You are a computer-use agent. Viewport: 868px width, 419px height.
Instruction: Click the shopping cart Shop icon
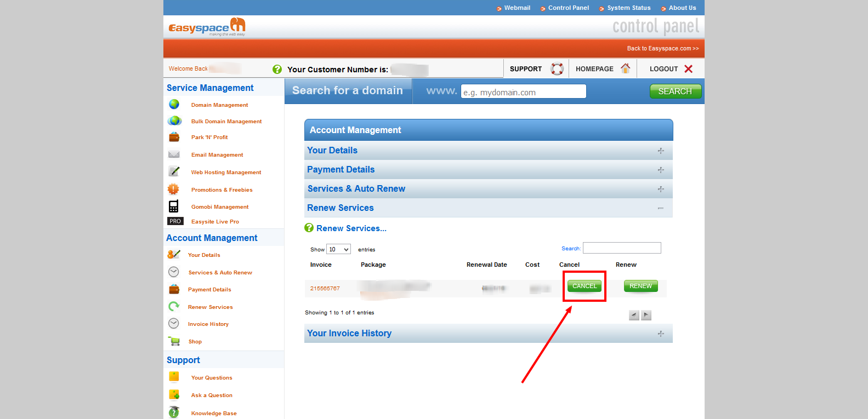pos(174,341)
